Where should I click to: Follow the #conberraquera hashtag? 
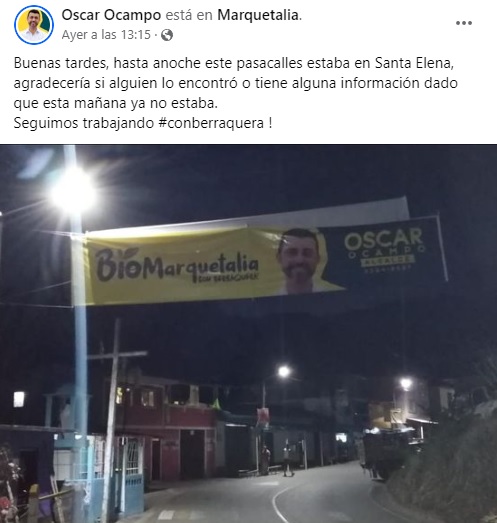[211, 123]
